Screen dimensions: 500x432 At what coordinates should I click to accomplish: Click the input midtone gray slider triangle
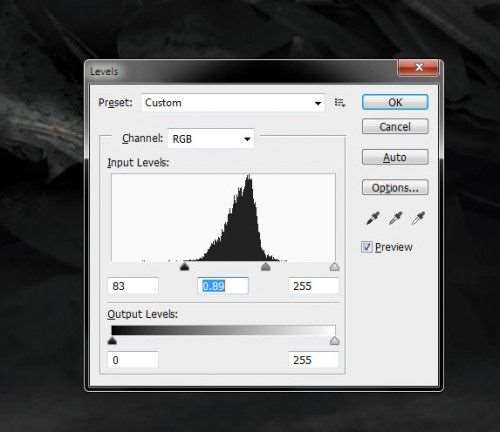pos(265,266)
